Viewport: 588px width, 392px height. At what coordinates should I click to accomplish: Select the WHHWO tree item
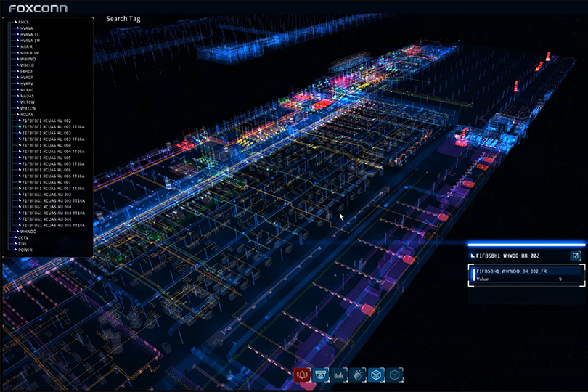point(28,60)
